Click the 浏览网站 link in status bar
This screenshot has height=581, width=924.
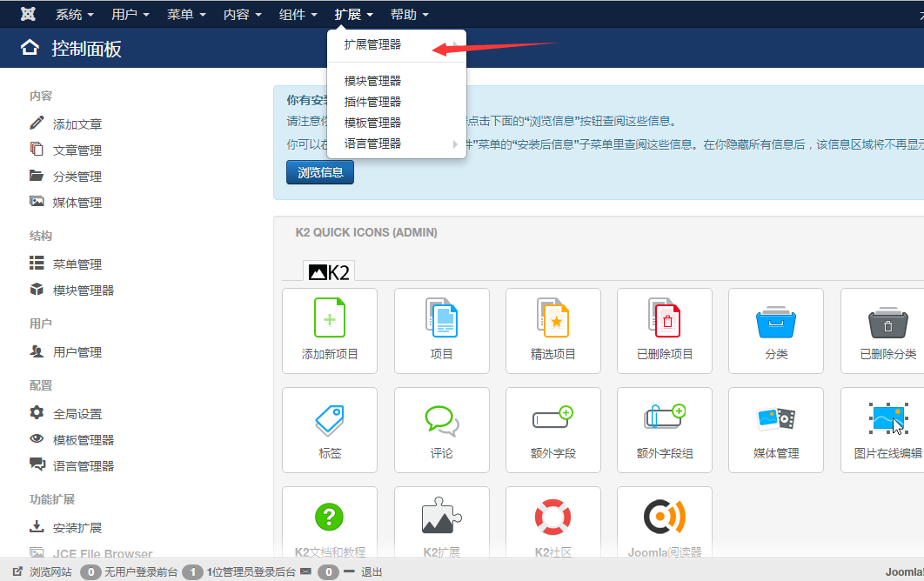(x=50, y=571)
